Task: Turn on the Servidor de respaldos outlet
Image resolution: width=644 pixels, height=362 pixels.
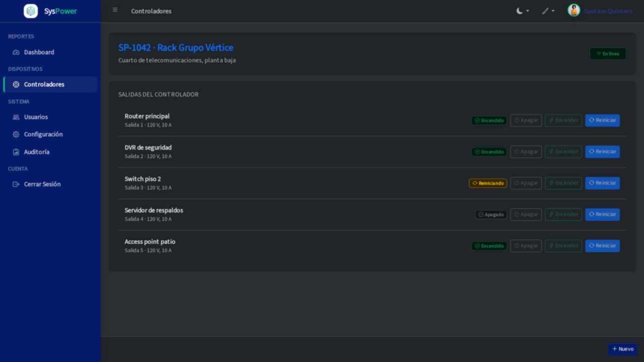Action: [x=563, y=215]
